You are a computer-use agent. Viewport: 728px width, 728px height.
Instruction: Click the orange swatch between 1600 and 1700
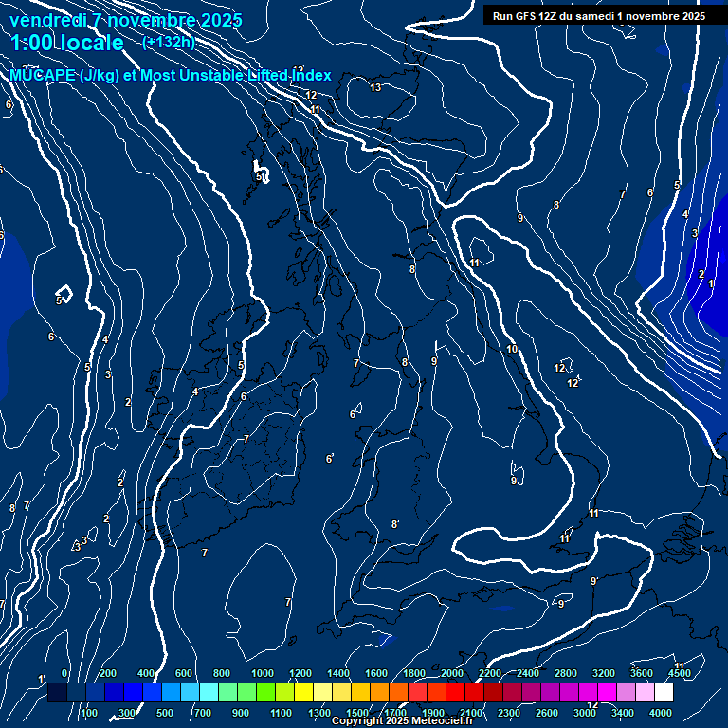[379, 692]
